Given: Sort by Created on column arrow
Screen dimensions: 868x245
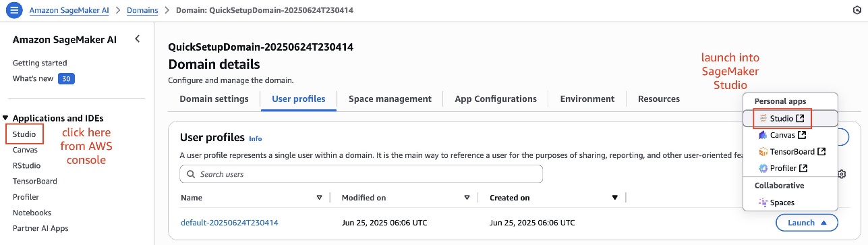Looking at the screenshot, I should click(614, 198).
